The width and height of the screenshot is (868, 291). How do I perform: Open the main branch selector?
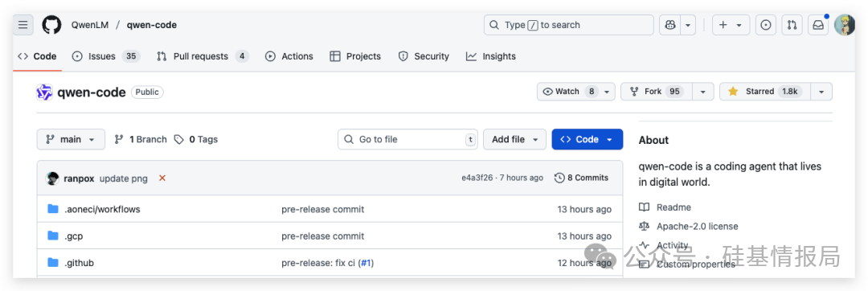tap(71, 139)
